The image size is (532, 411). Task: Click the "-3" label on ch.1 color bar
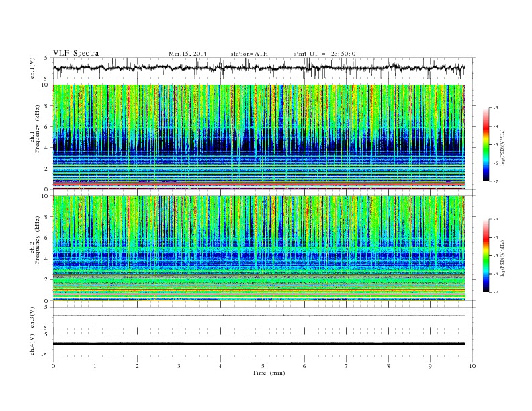coord(496,108)
